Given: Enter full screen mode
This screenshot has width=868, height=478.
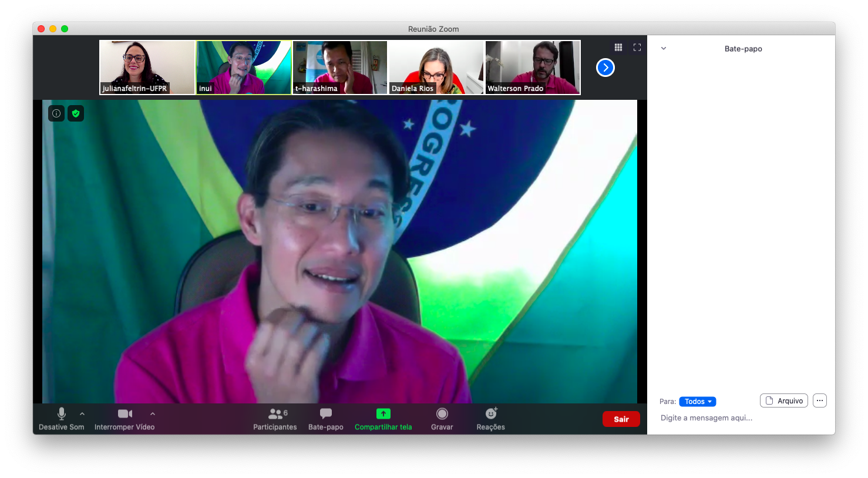Looking at the screenshot, I should (x=637, y=48).
